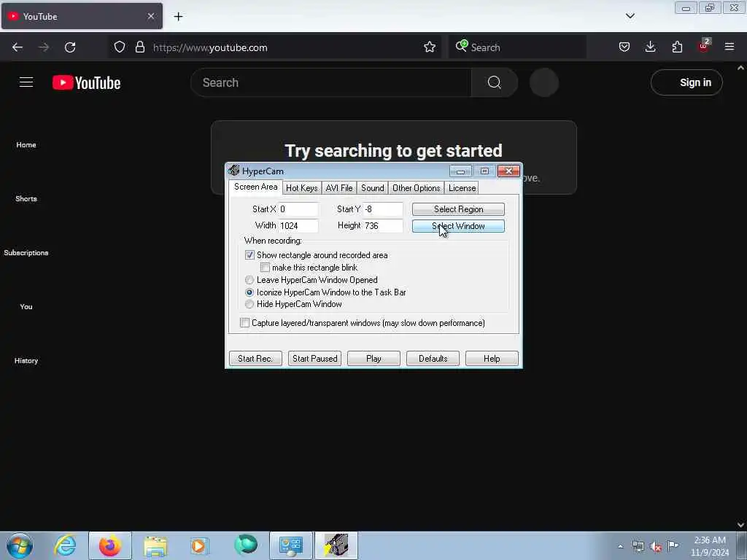The height and width of the screenshot is (560, 747).
Task: Open You in YouTube sidebar
Action: pyautogui.click(x=26, y=307)
